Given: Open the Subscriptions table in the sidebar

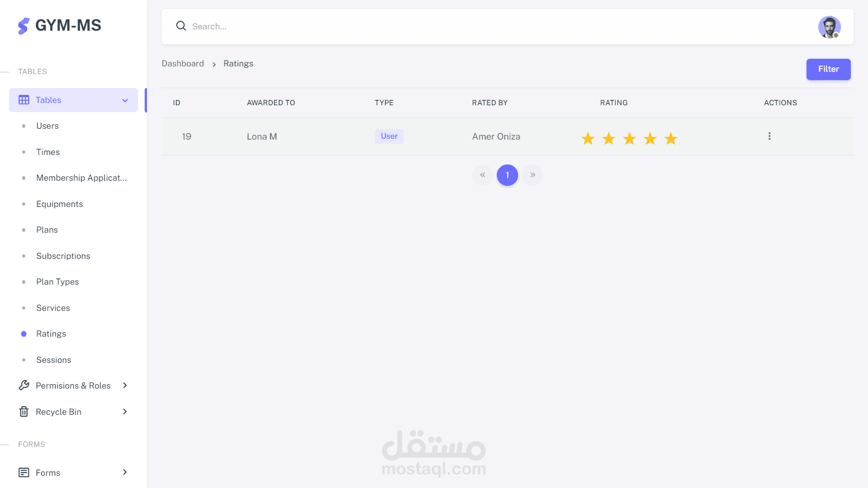Looking at the screenshot, I should 63,256.
